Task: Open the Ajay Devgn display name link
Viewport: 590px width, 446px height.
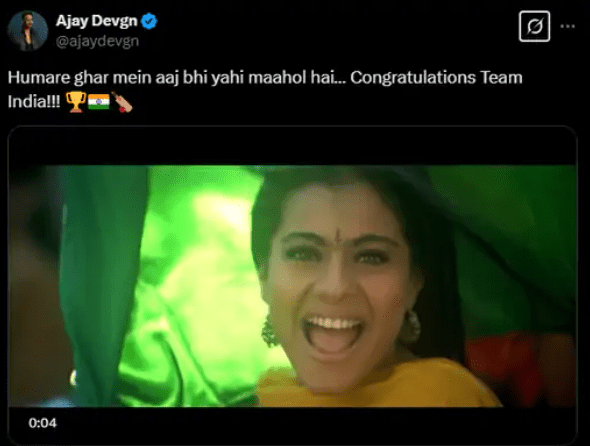Action: point(97,21)
